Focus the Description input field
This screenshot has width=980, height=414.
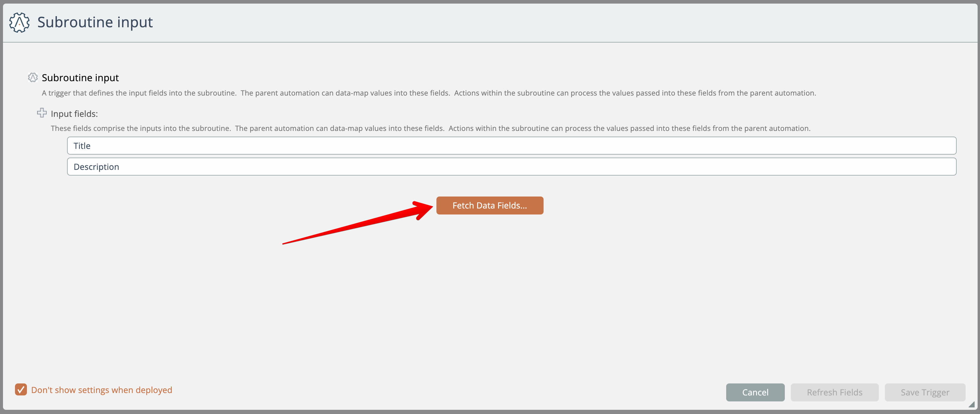coord(511,167)
